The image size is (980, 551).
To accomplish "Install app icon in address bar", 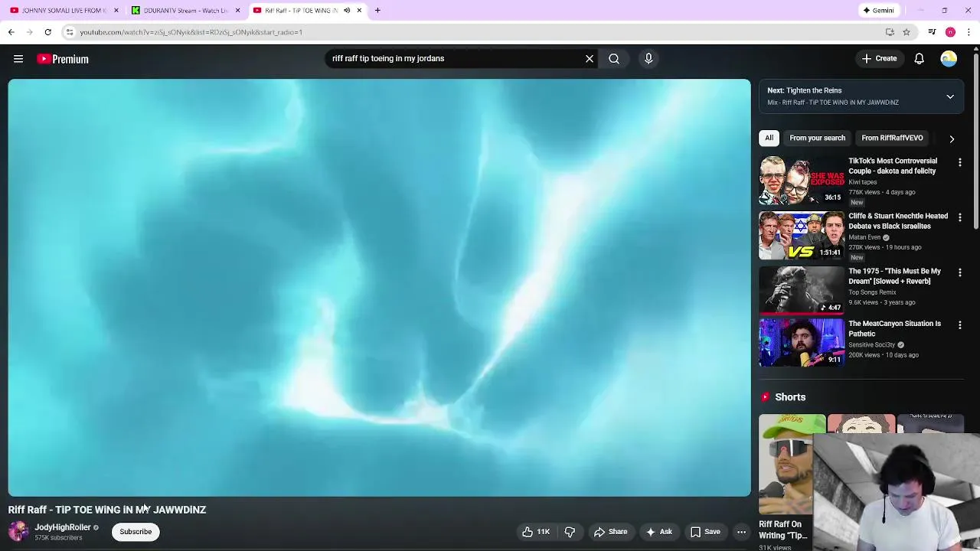I will click(890, 32).
